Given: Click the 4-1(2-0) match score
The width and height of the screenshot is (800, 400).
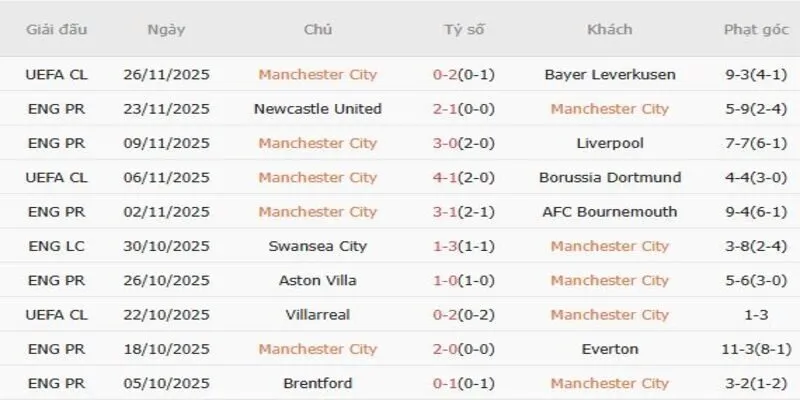Looking at the screenshot, I should 464,177.
